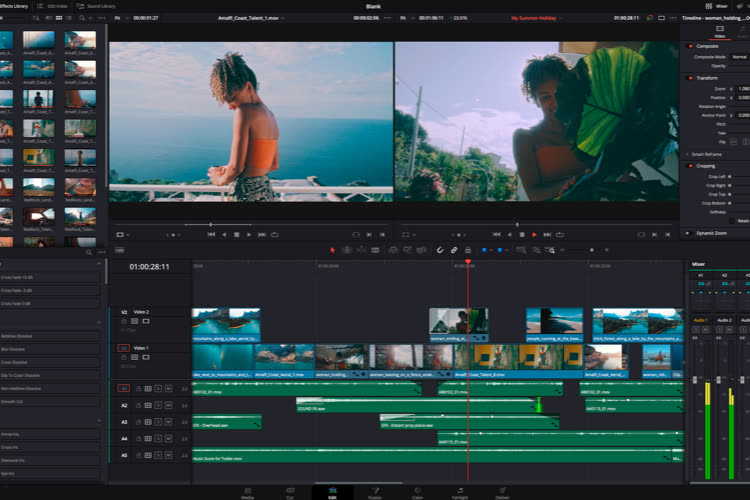750x500 pixels.
Task: Jump to first frame in source viewer
Action: (x=211, y=234)
